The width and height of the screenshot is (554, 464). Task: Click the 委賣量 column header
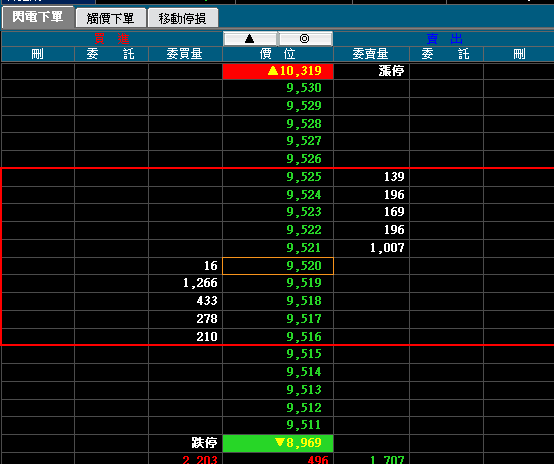(x=371, y=54)
